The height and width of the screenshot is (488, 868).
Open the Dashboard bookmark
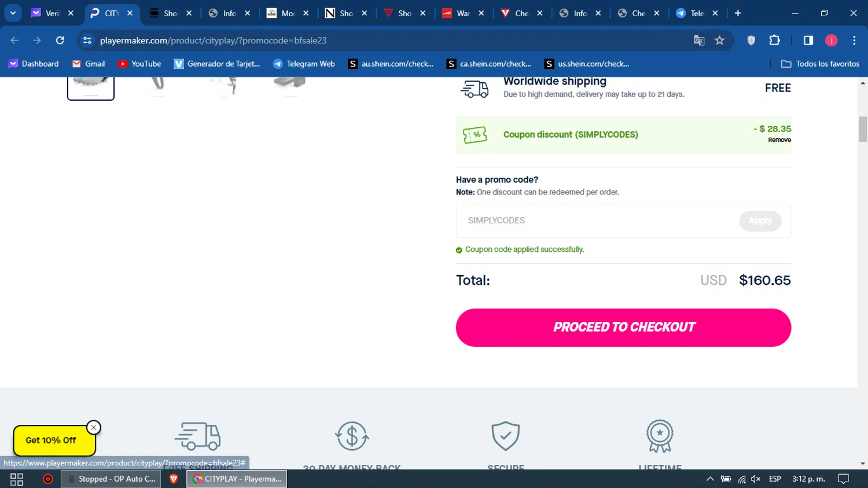tap(34, 64)
